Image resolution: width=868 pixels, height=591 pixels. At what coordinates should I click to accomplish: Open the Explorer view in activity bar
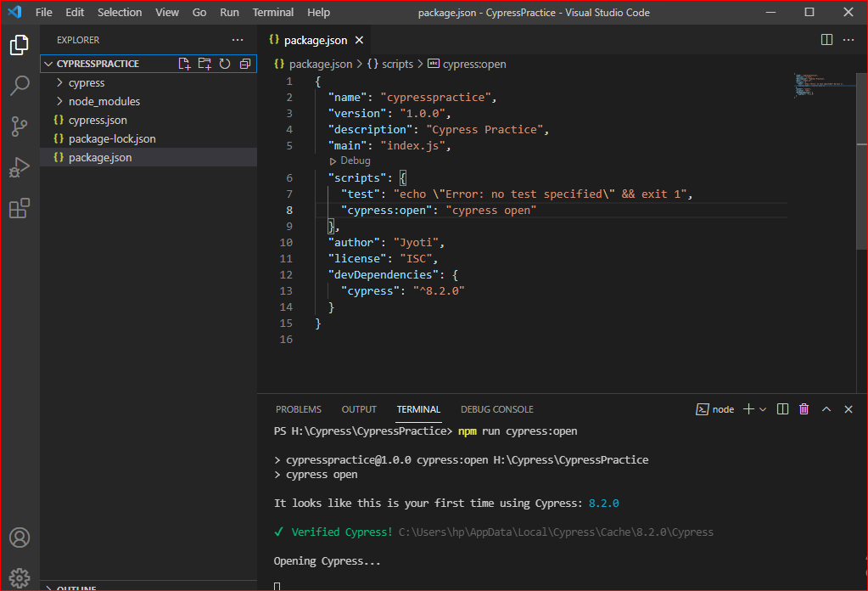point(20,45)
